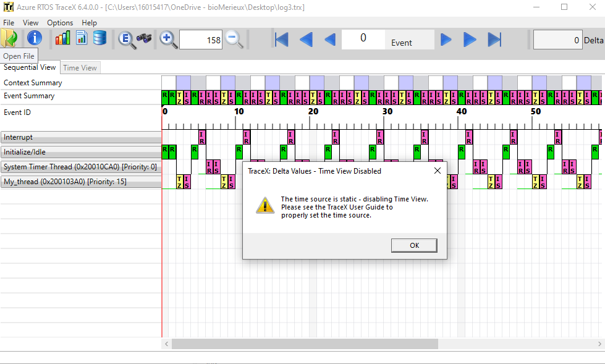Screen dimensions: 605x364
Task: Open the report document chart icon
Action: [82, 38]
